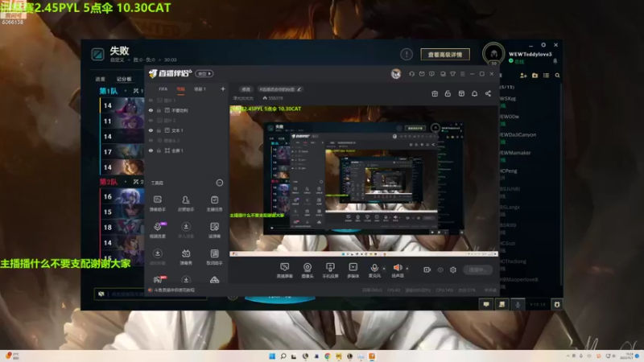Click 查看高级详情 button in League client
This screenshot has width=644, height=362.
coord(445,54)
